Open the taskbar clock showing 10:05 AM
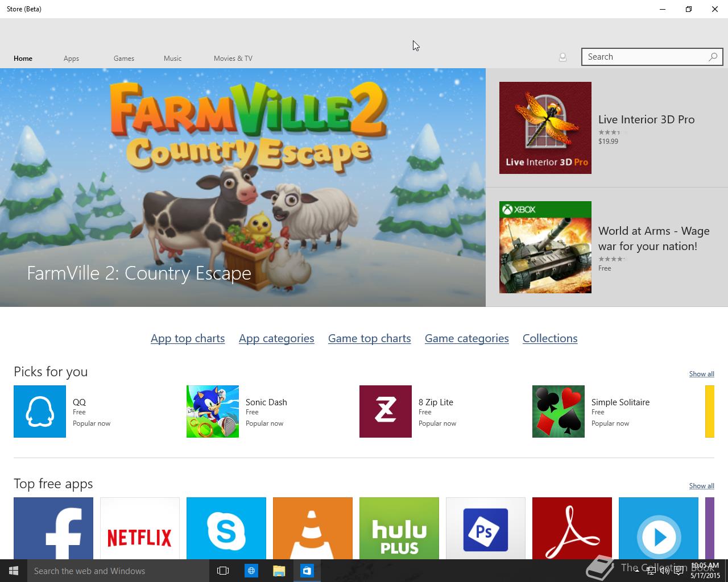The image size is (728, 582). (705, 571)
